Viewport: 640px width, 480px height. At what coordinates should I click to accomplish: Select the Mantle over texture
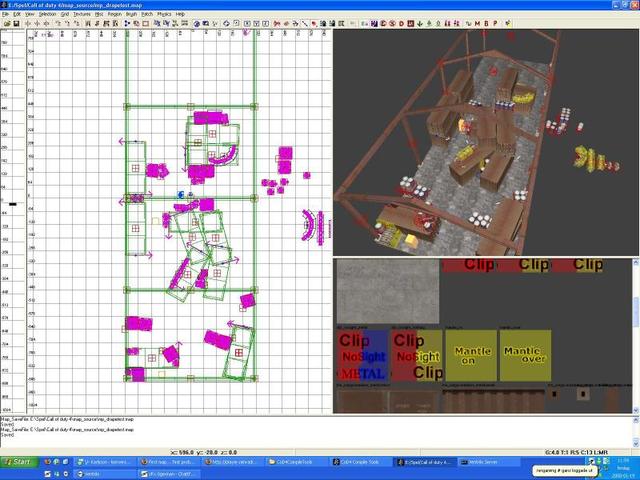(x=525, y=356)
